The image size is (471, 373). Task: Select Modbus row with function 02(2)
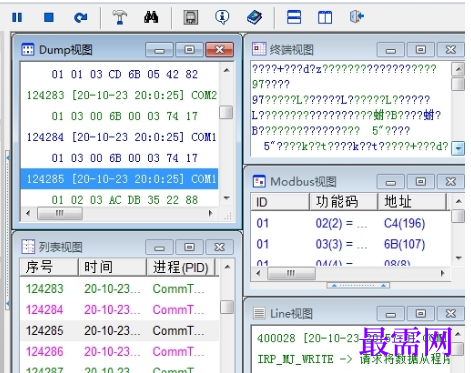pyautogui.click(x=350, y=223)
